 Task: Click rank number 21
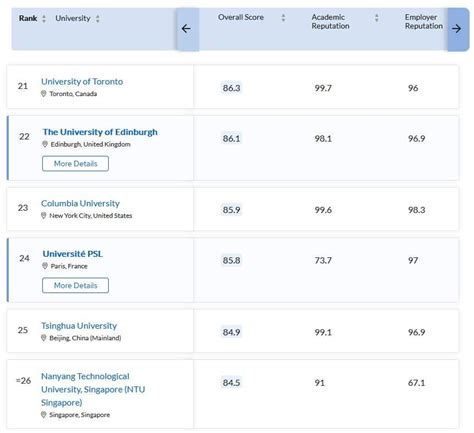pos(23,86)
